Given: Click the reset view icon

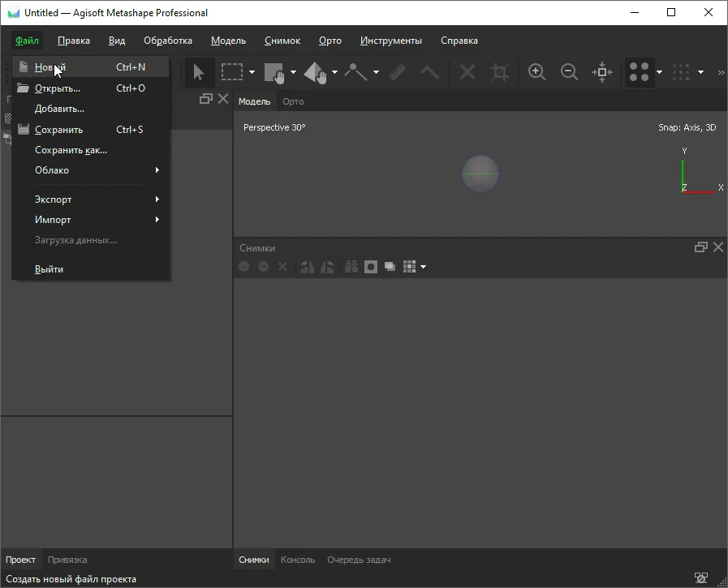Looking at the screenshot, I should coord(602,72).
